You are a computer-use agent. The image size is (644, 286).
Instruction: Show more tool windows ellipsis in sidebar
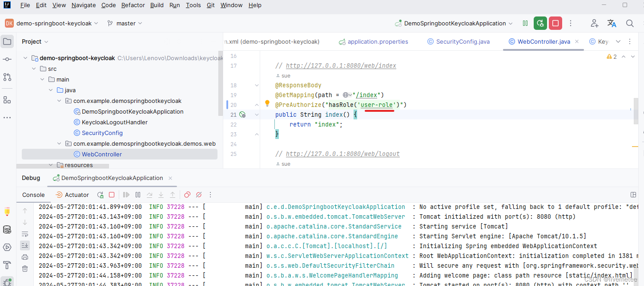tap(7, 118)
